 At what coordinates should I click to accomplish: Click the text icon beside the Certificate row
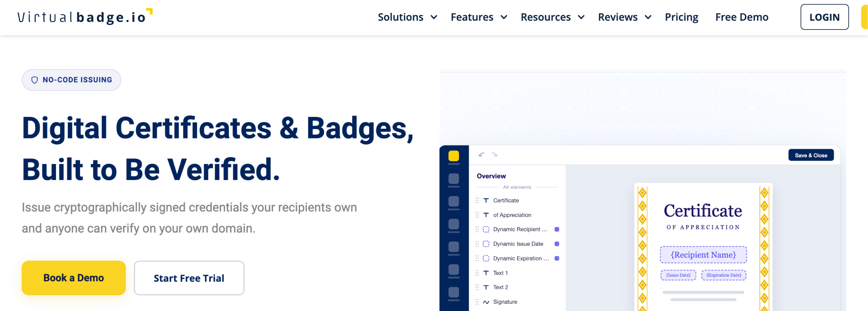coord(486,200)
